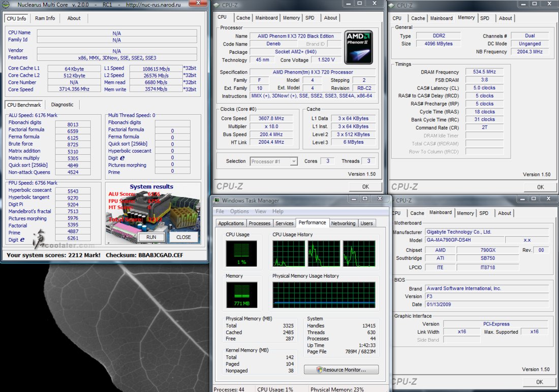Click NB Frequency 2004.3 MHz value
This screenshot has width=559, height=392.
click(x=530, y=52)
